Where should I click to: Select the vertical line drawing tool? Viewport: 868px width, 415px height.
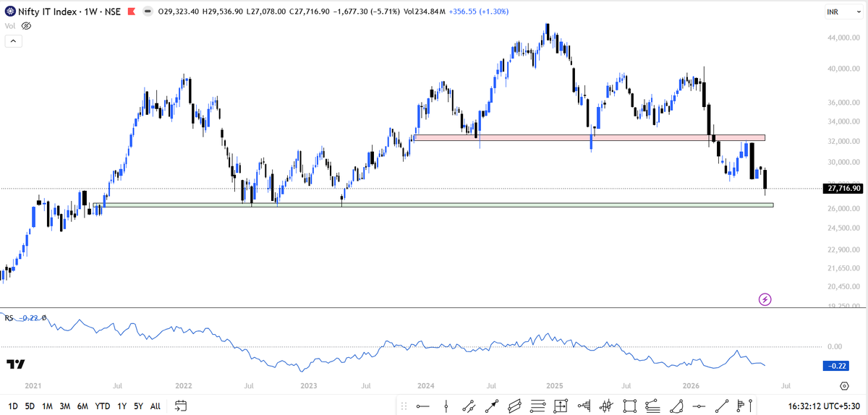click(446, 406)
